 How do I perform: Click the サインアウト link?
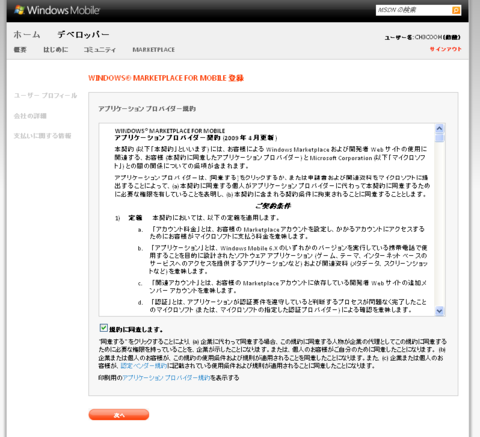pos(445,49)
